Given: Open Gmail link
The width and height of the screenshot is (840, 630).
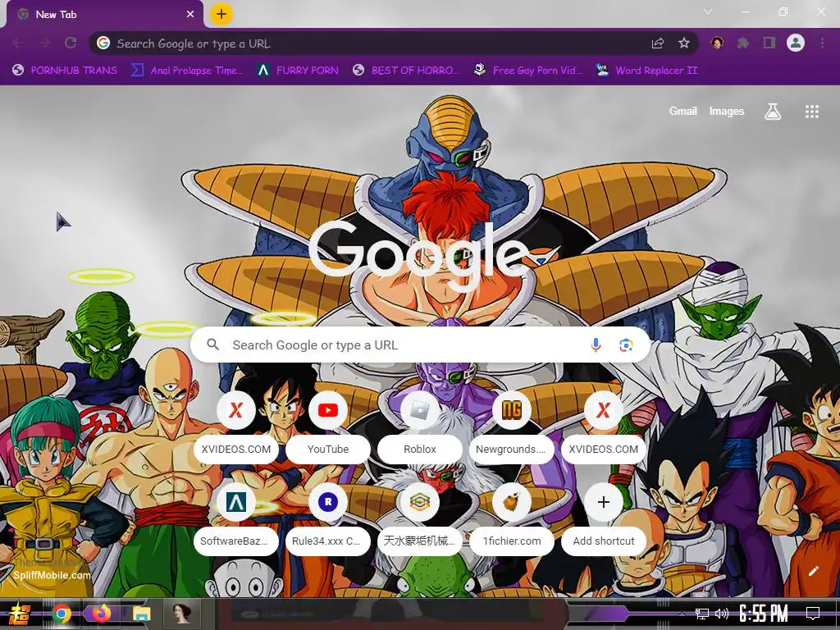Looking at the screenshot, I should (683, 111).
